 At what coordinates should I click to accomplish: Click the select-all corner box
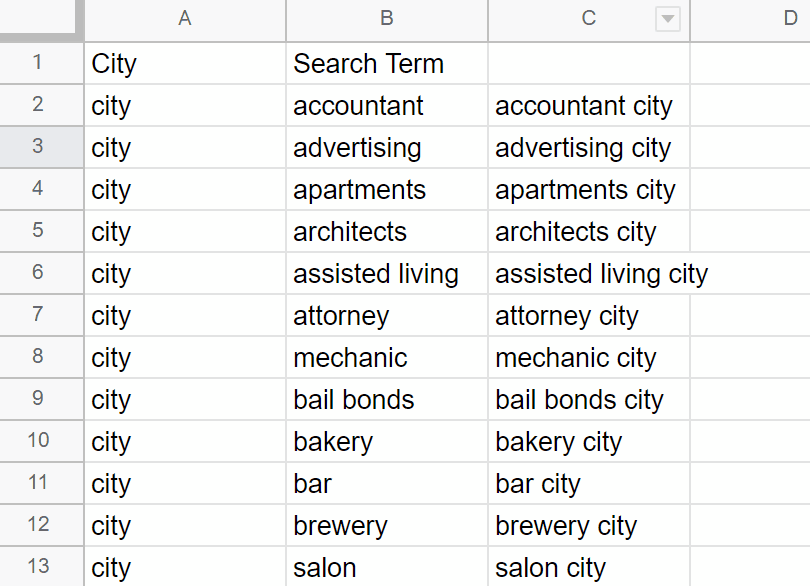[x=41, y=19]
